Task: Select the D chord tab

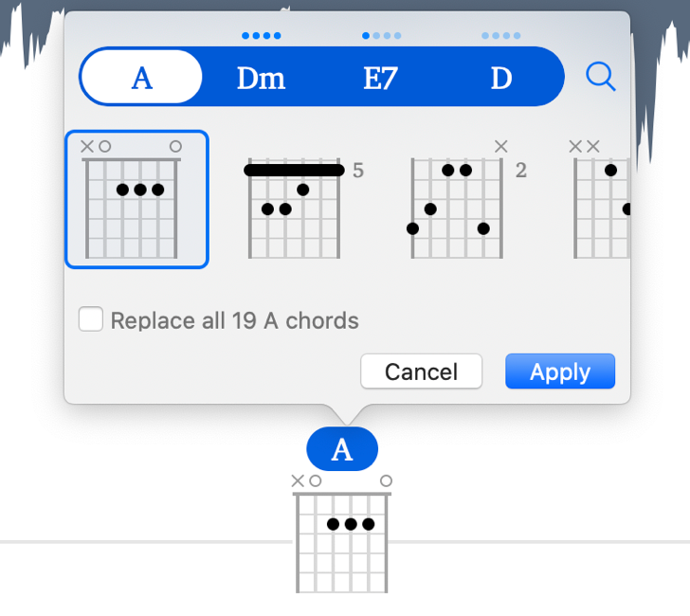Action: (500, 78)
